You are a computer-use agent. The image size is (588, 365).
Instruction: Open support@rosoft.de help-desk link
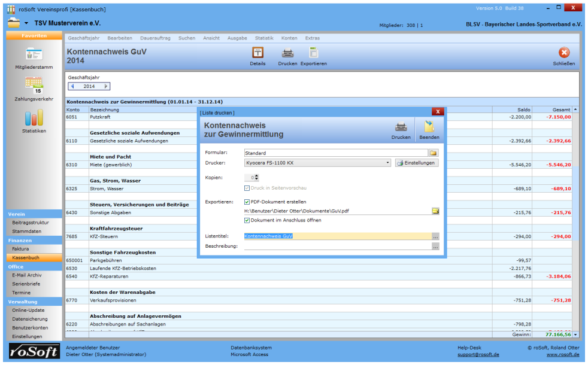(x=478, y=354)
